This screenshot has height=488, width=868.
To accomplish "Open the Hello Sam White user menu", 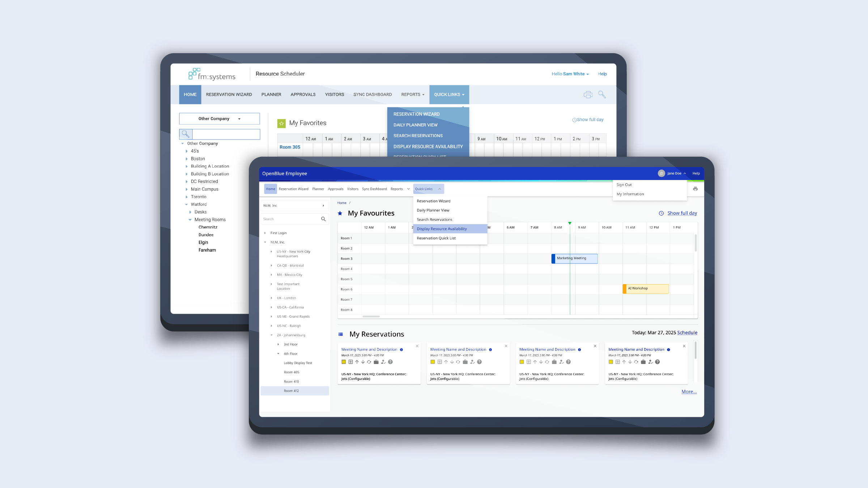I will pyautogui.click(x=570, y=74).
